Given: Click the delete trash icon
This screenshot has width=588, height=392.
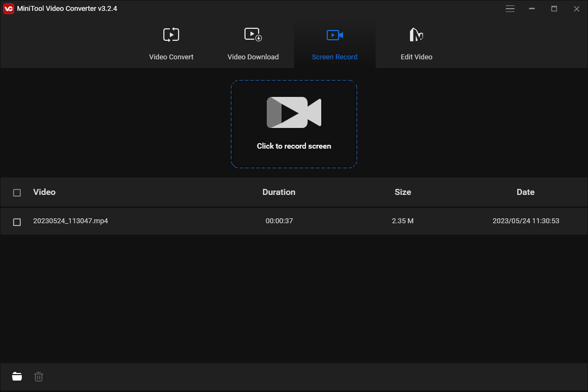Looking at the screenshot, I should tap(38, 376).
